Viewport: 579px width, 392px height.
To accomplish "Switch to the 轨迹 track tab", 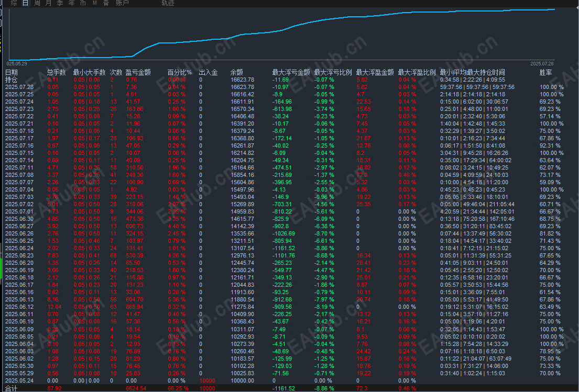I will (x=168, y=3).
